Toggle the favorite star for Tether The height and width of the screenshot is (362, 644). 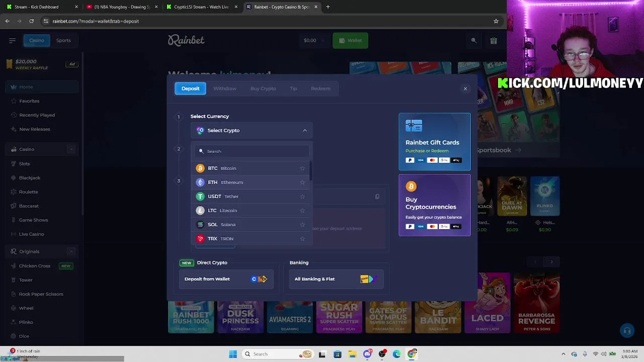302,197
